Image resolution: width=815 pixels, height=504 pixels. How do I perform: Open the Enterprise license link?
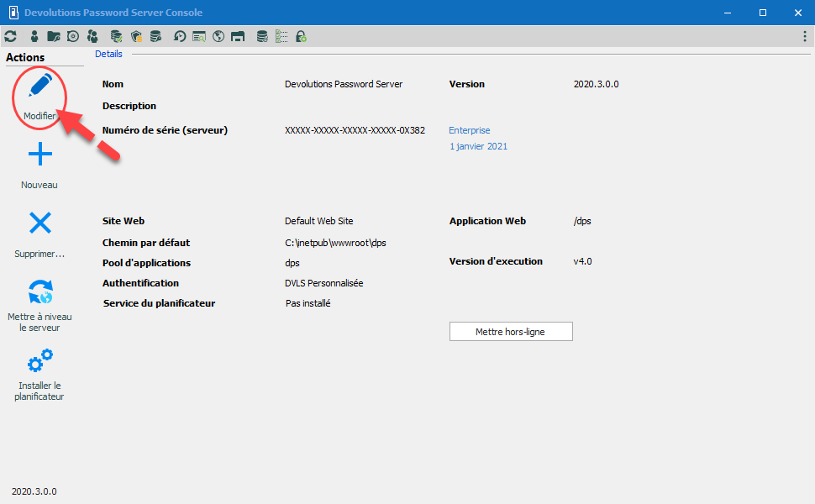(x=470, y=130)
